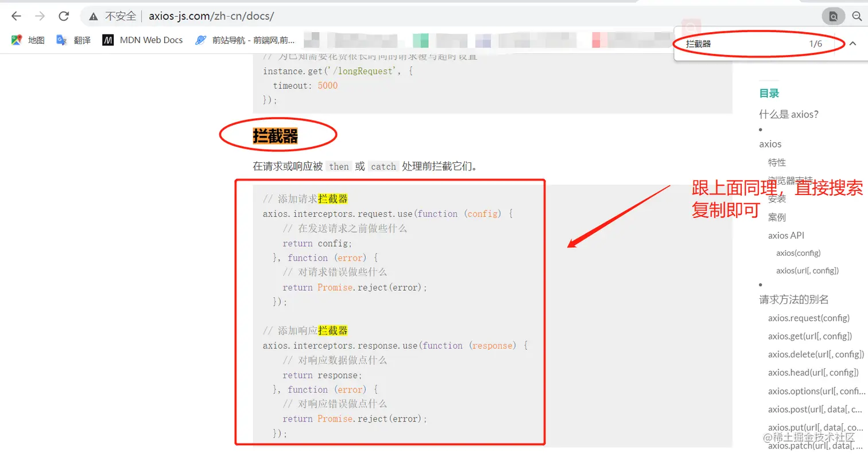
Task: Go to previous find result using up chevron
Action: (852, 44)
